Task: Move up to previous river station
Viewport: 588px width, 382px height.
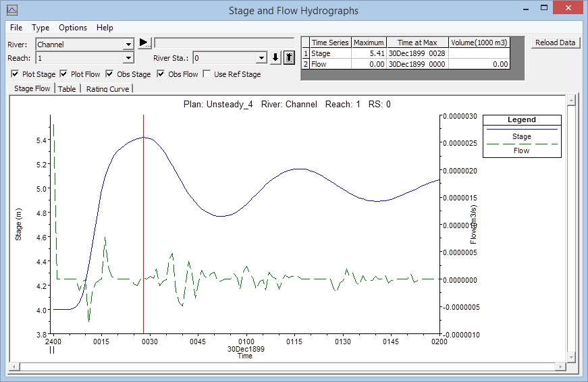Action: pyautogui.click(x=289, y=58)
